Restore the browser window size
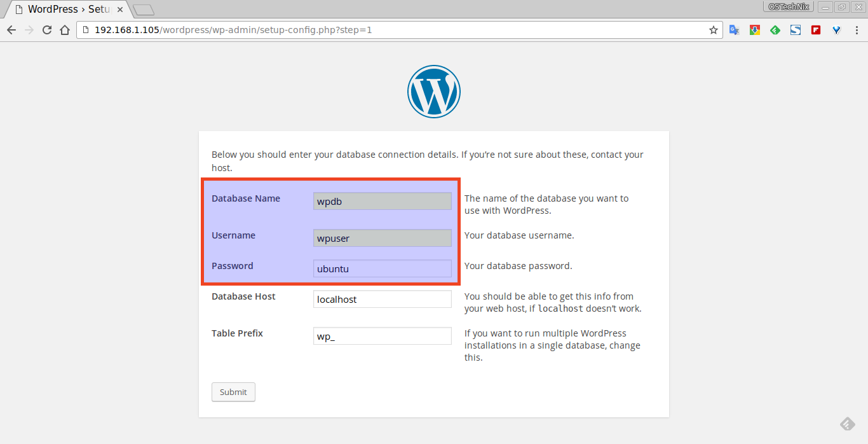 [842, 6]
